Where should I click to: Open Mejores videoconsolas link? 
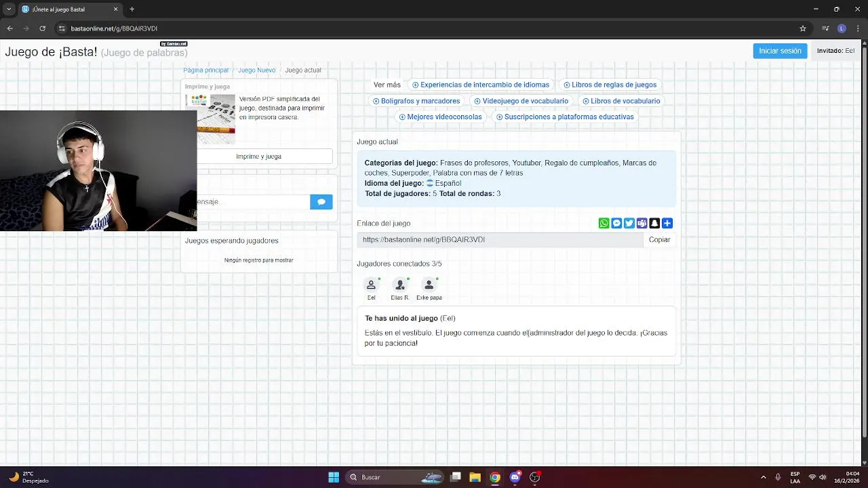tap(440, 117)
